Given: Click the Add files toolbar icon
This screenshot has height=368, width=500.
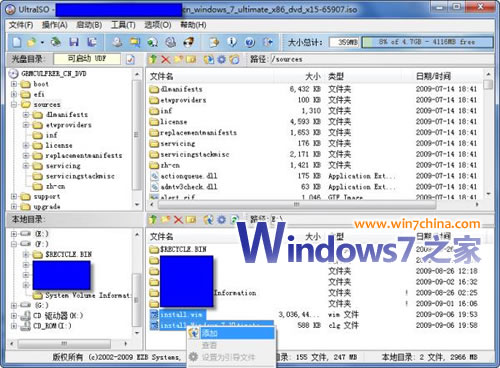Looking at the screenshot, I should (214, 42).
